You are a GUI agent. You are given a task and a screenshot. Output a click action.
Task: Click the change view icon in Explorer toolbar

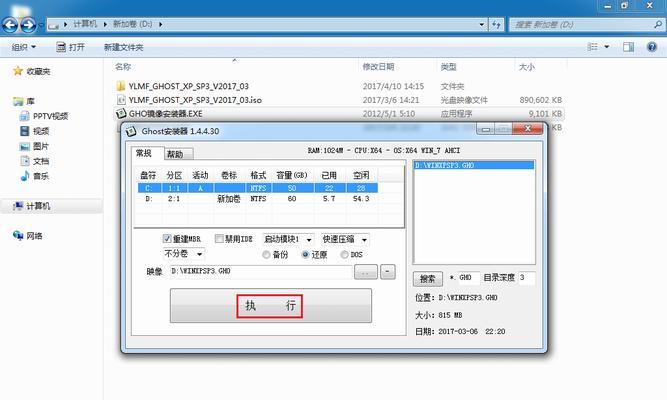[592, 47]
